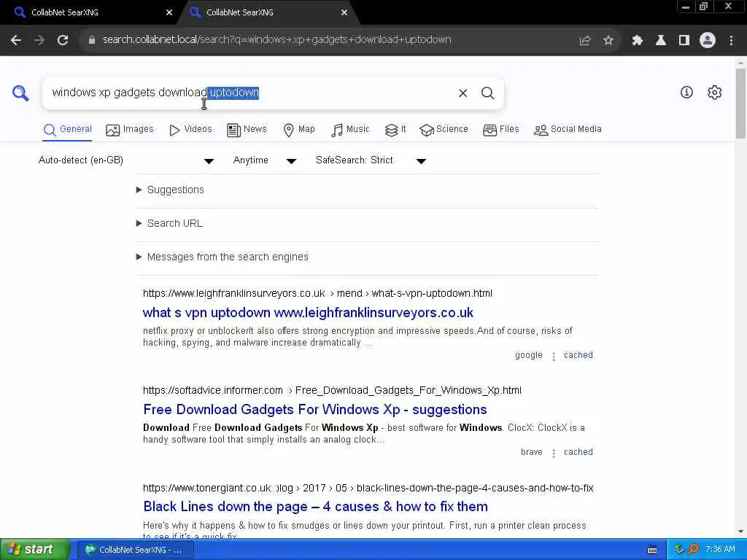This screenshot has height=560, width=747.
Task: Click the magnifier system tray icon
Action: pos(693,550)
